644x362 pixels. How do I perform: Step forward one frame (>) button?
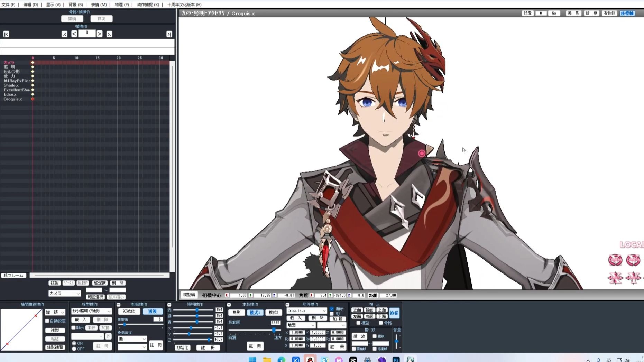99,34
